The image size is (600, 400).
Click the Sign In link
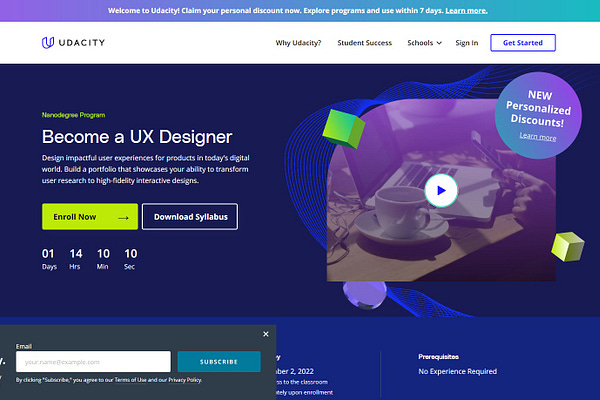click(x=467, y=43)
